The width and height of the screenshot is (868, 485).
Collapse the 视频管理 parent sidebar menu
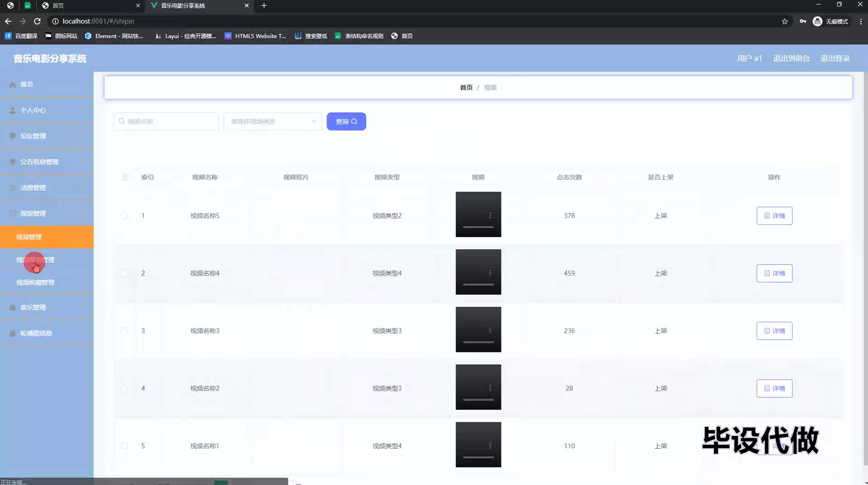pyautogui.click(x=47, y=213)
